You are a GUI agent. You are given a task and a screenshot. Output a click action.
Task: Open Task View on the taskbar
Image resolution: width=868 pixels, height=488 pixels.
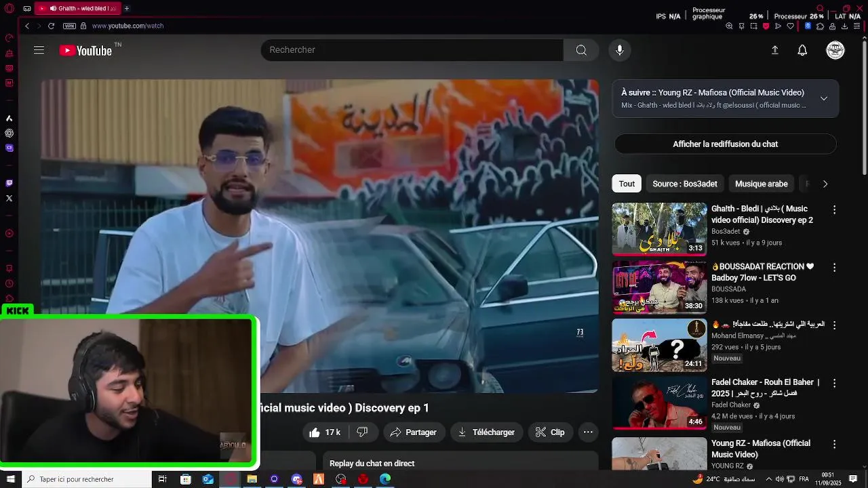[163, 479]
